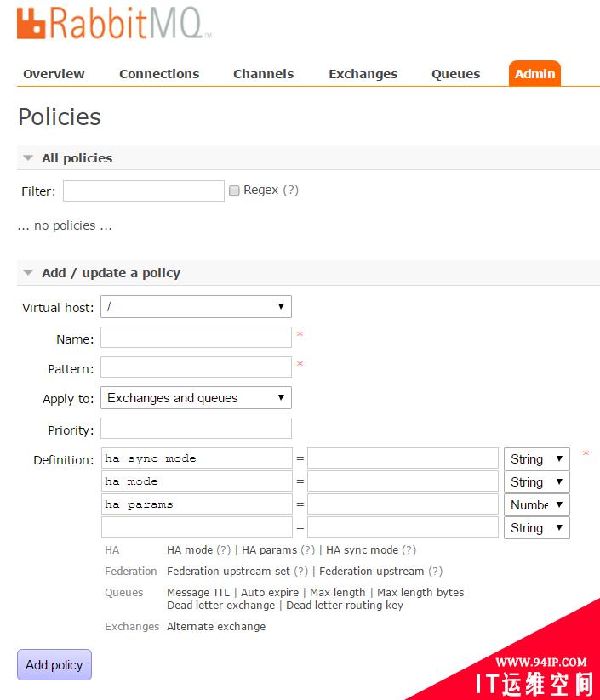Show help for Regex filter (?)
The width and height of the screenshot is (600, 700).
point(290,191)
